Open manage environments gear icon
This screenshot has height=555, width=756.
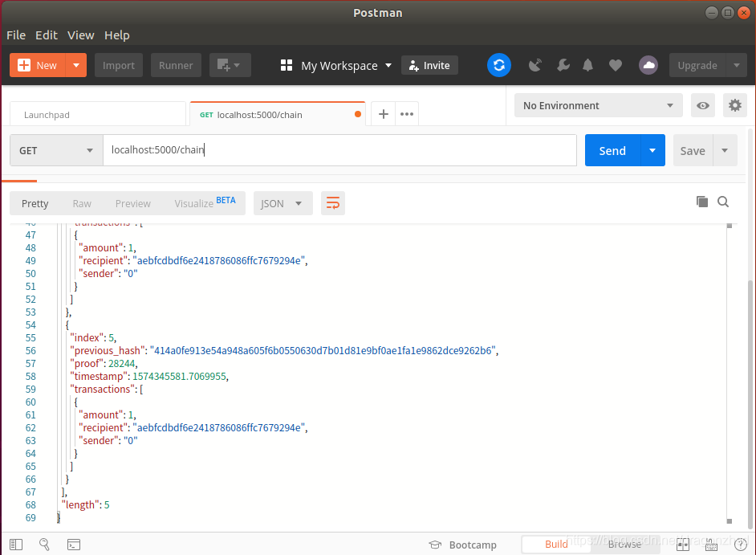735,105
